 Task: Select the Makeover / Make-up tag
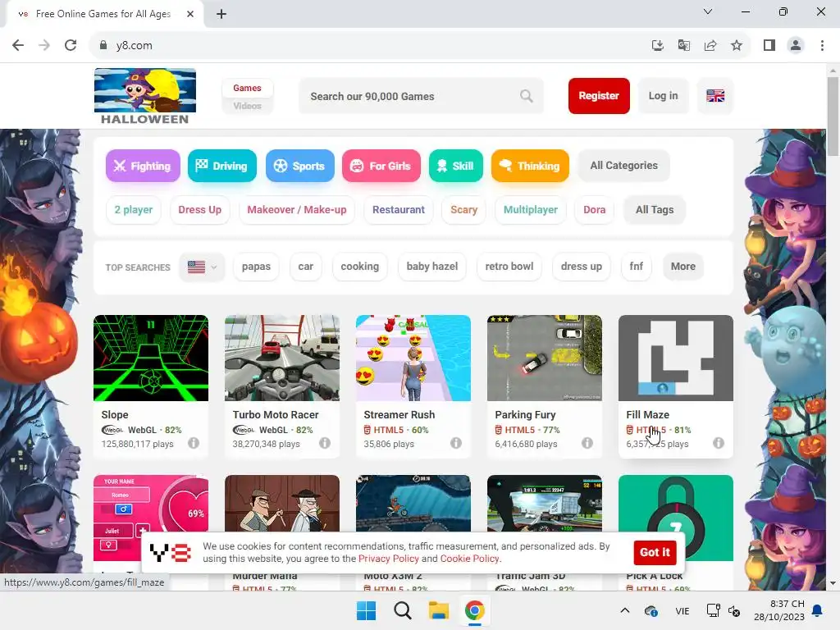click(x=297, y=210)
